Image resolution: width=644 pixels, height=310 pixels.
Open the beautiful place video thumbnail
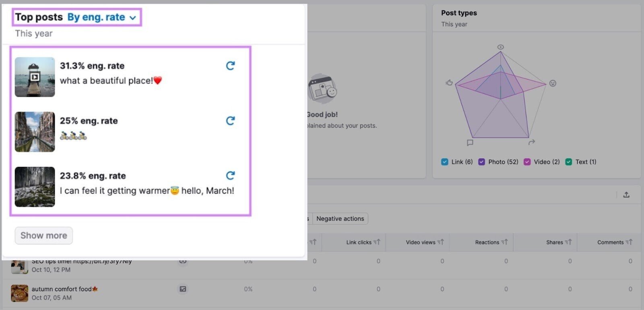coord(35,77)
